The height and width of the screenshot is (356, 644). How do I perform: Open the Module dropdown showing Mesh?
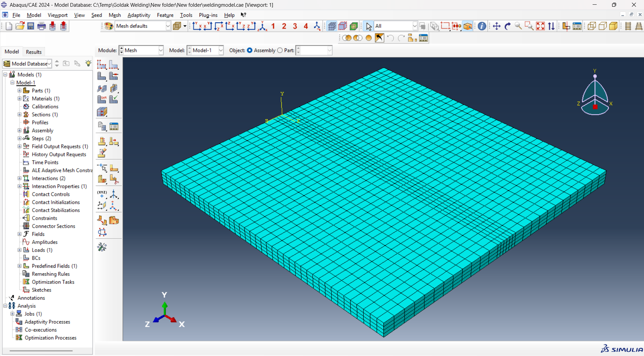pyautogui.click(x=160, y=50)
